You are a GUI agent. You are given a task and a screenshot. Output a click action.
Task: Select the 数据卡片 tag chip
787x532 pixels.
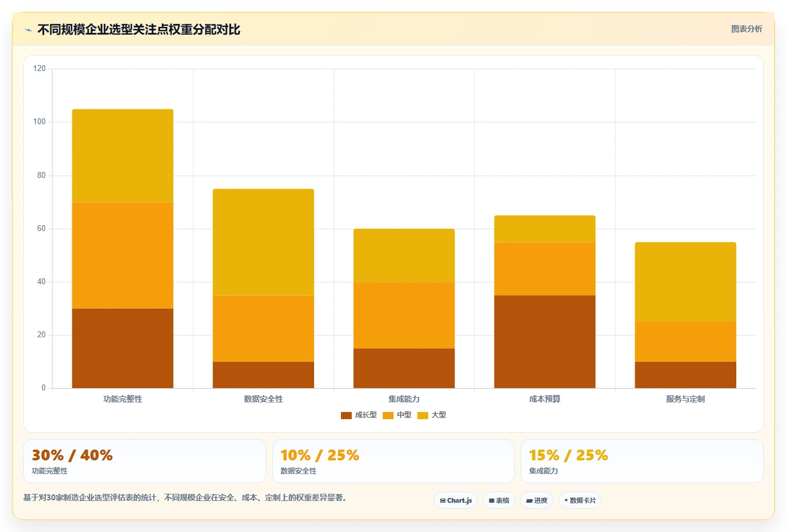point(580,500)
